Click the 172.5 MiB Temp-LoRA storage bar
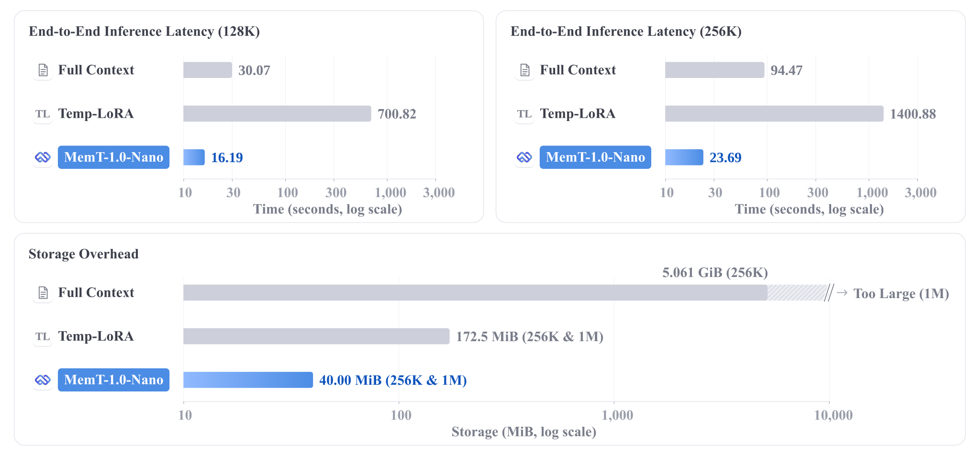 pos(316,336)
